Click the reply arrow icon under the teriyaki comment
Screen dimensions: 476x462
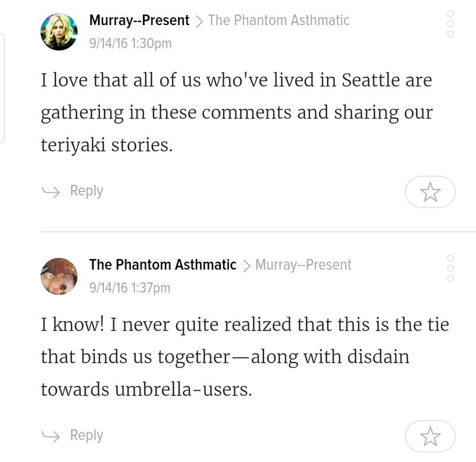[x=51, y=191]
